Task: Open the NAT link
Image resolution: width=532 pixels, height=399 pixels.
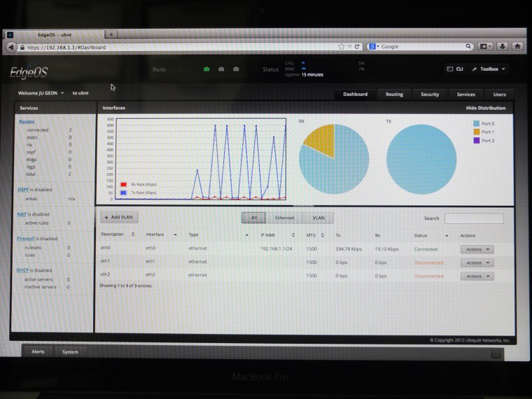Action: point(22,214)
